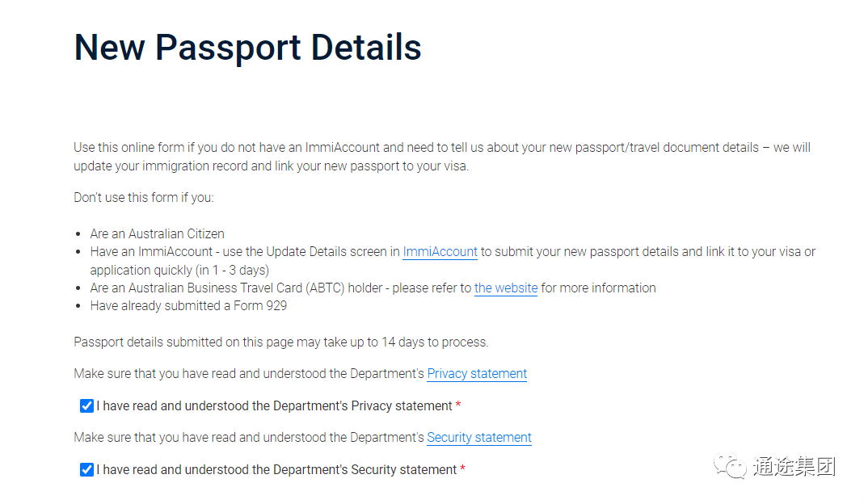Click the 14 days processing notice

click(281, 342)
